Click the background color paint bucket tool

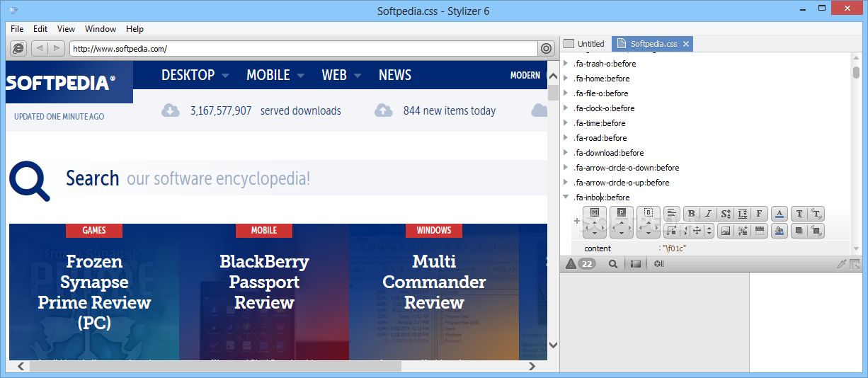780,231
